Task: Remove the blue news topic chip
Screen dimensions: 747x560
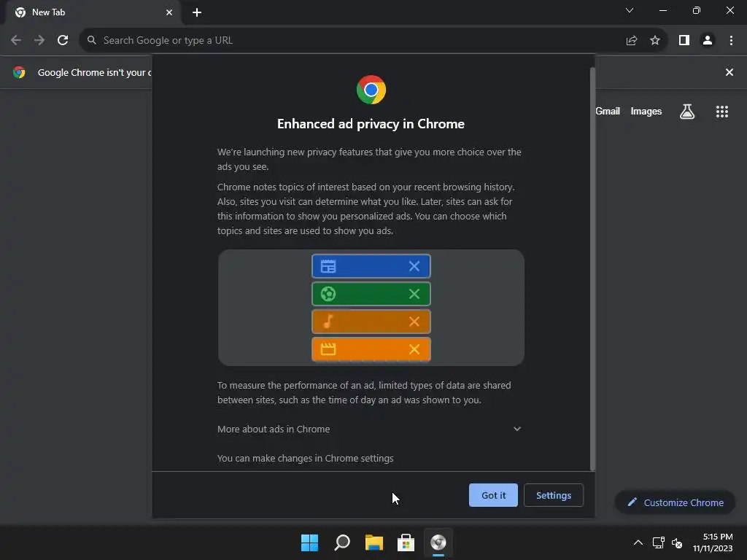Action: 414,266
